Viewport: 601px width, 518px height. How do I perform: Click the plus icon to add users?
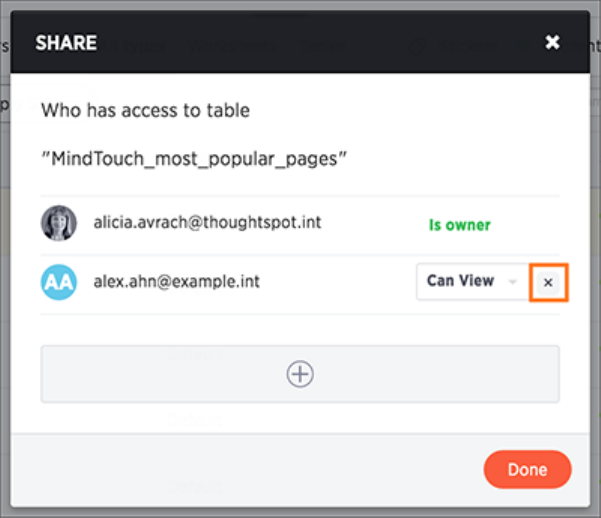coord(300,374)
